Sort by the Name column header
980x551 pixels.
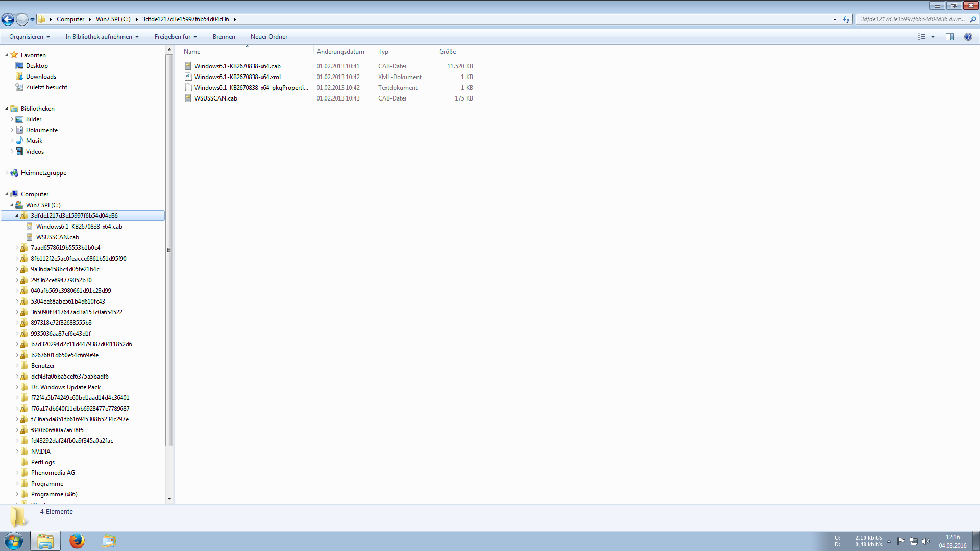coord(248,52)
